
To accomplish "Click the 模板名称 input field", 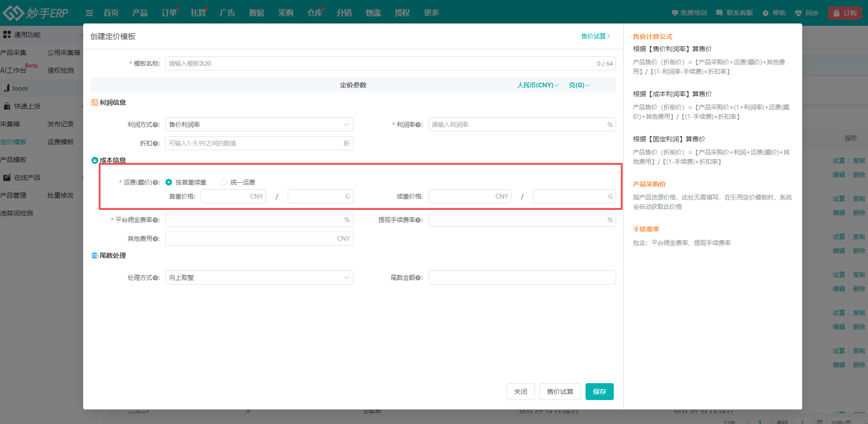I will [x=381, y=63].
